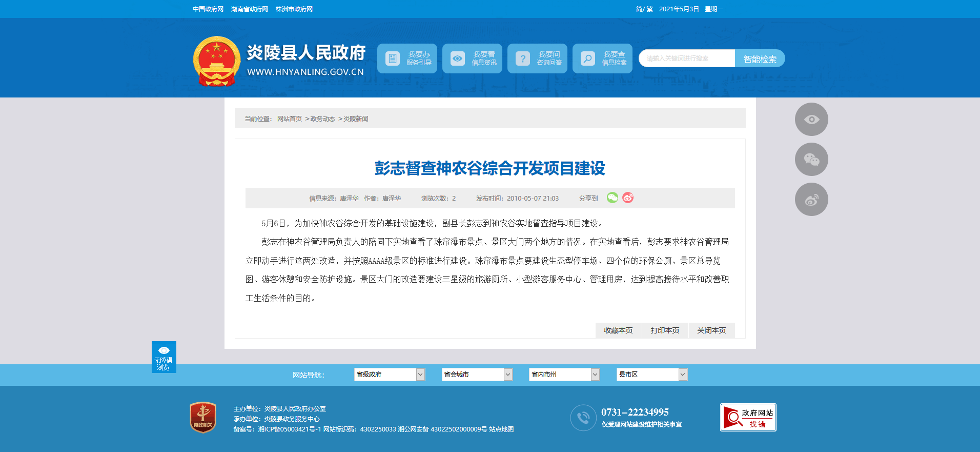Viewport: 980px width, 452px height.
Task: Click 炎陵县人民政府 site title
Action: (306, 52)
